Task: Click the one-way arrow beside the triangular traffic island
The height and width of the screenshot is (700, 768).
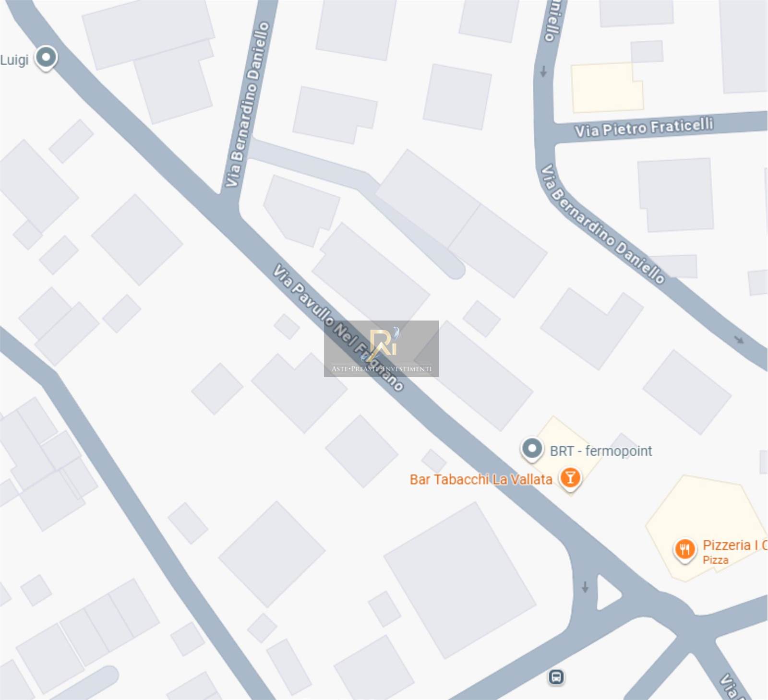Action: tap(585, 587)
